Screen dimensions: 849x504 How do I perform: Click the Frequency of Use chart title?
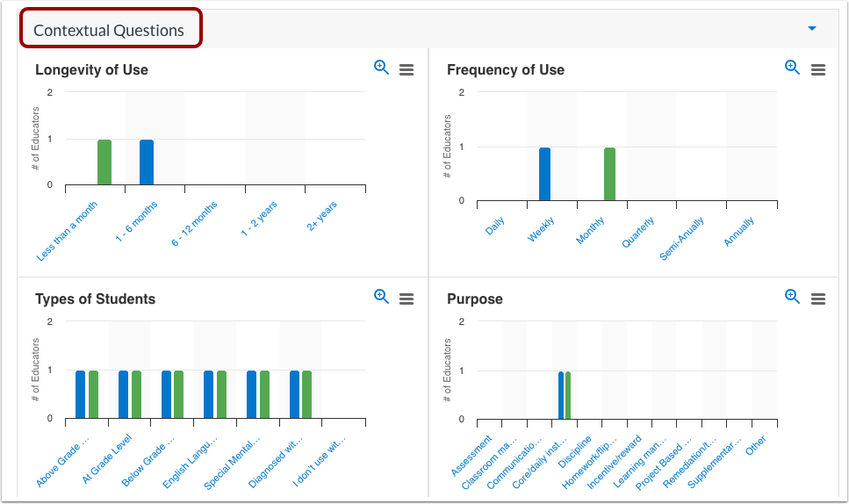click(x=506, y=70)
